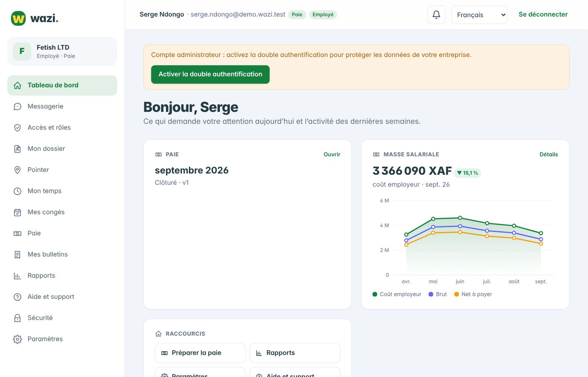The width and height of the screenshot is (588, 377).
Task: Click Détails link on Masse salariale
Action: pyautogui.click(x=549, y=154)
